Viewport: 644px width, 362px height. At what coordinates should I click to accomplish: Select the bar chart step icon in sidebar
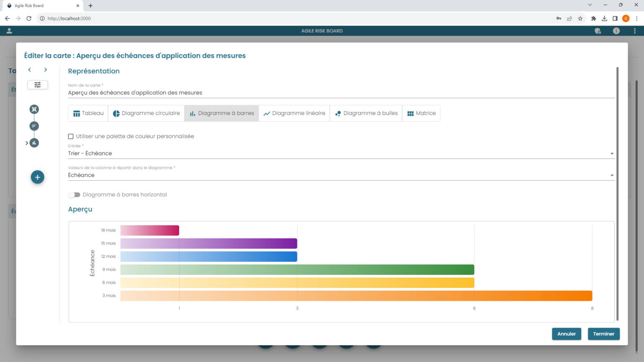click(x=34, y=143)
